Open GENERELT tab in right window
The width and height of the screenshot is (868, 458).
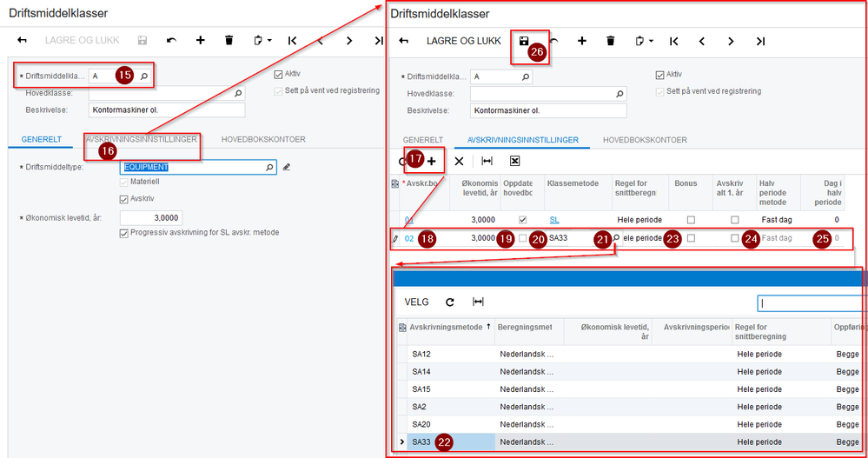[x=423, y=140]
